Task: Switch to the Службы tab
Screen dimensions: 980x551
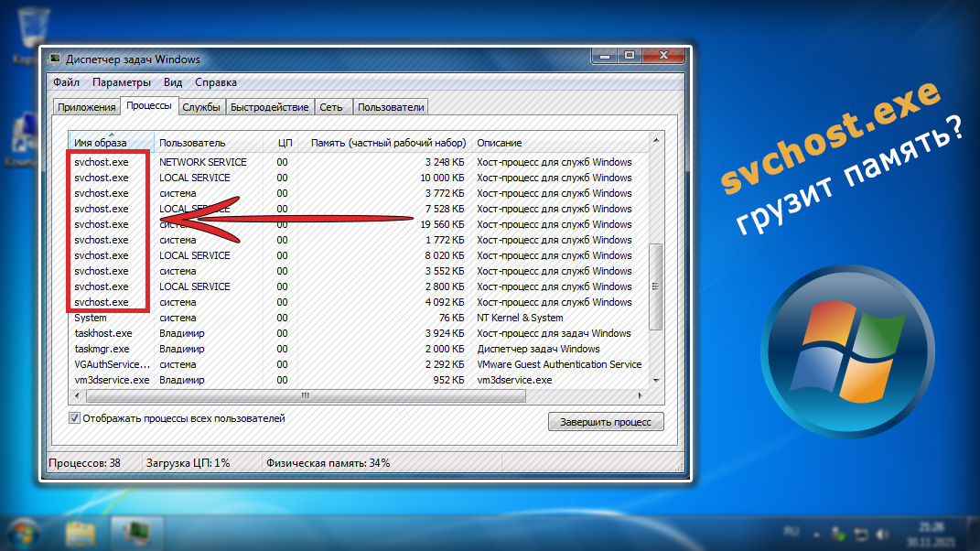Action: pos(201,107)
